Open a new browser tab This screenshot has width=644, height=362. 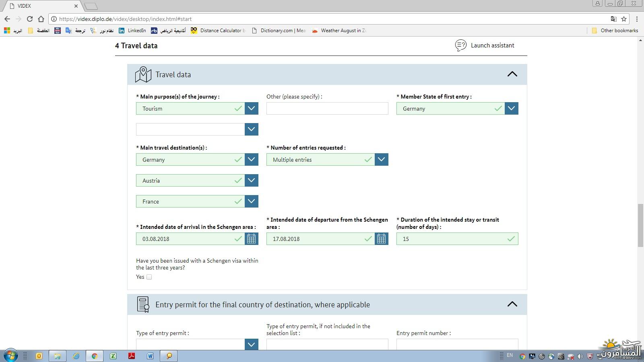tap(91, 6)
